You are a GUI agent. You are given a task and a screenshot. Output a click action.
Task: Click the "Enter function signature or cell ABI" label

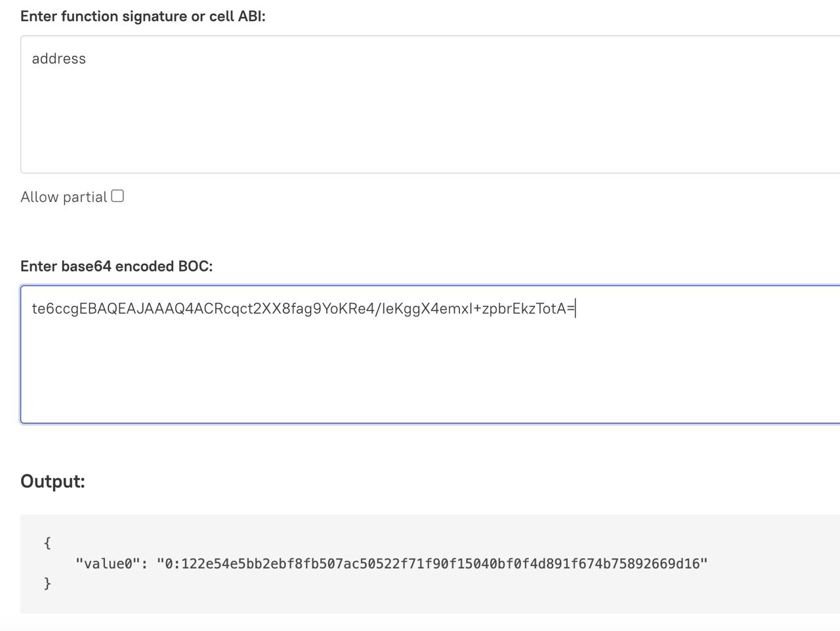142,16
